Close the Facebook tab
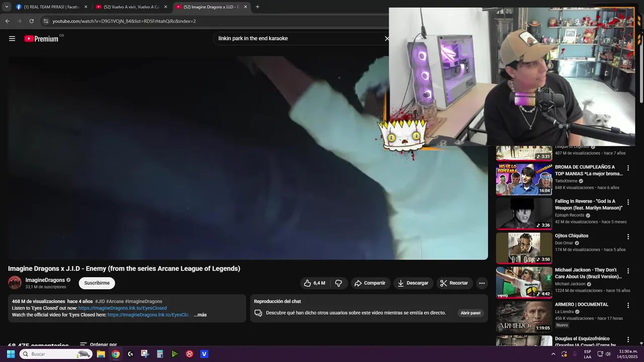Screen dimensions: 644x362 pyautogui.click(x=86, y=7)
